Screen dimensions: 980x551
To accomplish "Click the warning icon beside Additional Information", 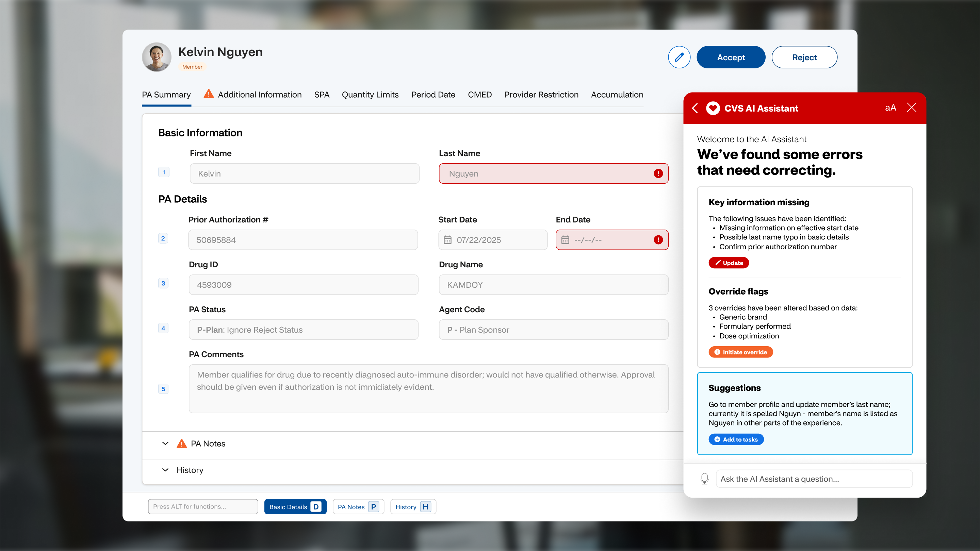I will click(x=209, y=94).
